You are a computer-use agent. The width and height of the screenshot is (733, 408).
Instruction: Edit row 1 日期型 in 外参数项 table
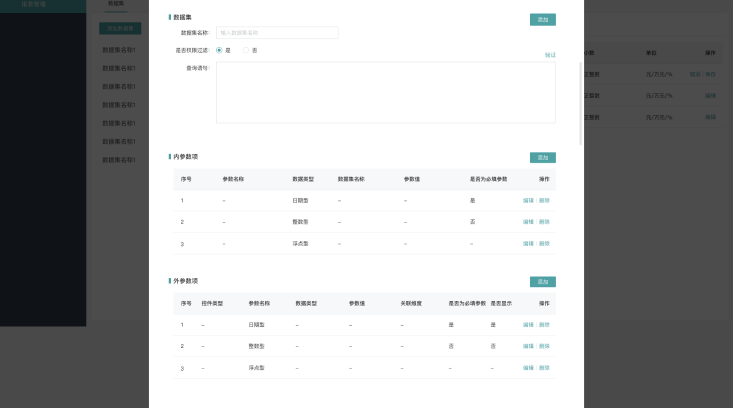[528, 325]
